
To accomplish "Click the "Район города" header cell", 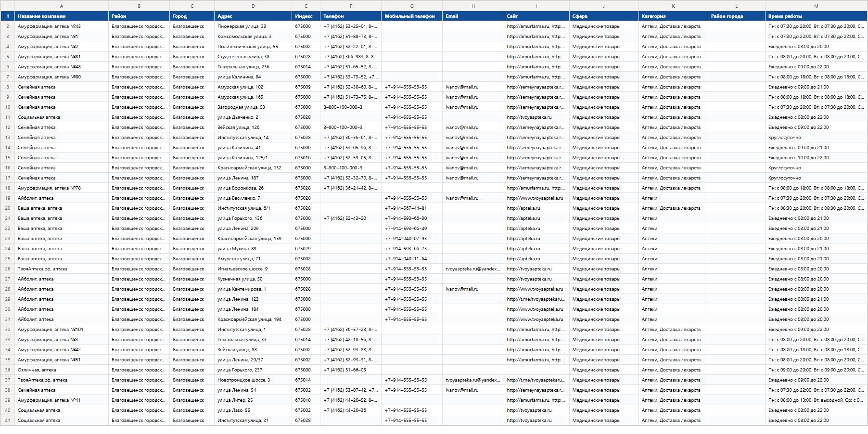I will point(737,16).
